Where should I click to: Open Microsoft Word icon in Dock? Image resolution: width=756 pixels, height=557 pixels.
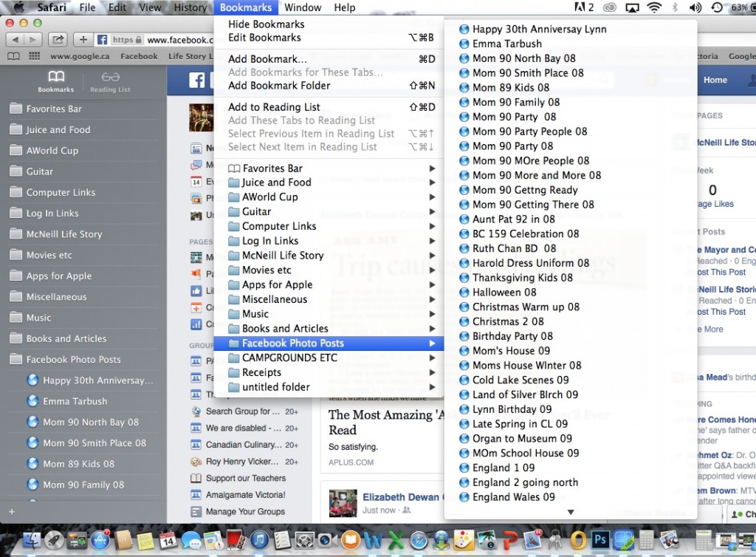pyautogui.click(x=373, y=541)
